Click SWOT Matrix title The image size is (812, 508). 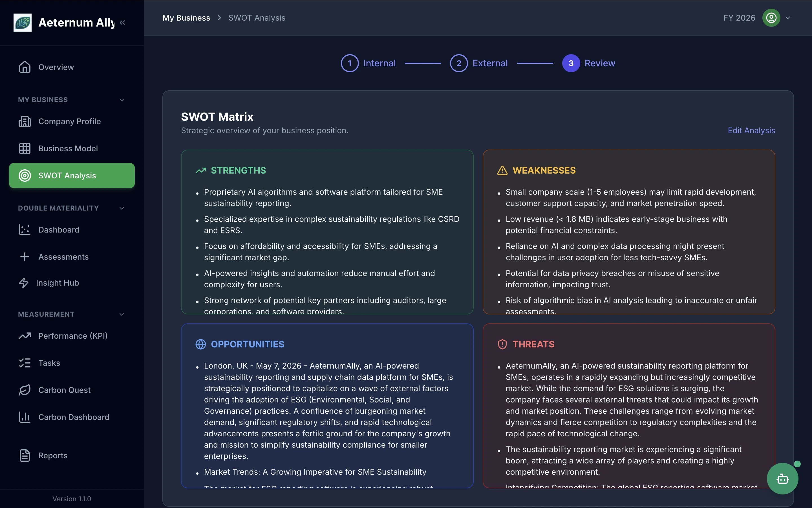tap(217, 117)
